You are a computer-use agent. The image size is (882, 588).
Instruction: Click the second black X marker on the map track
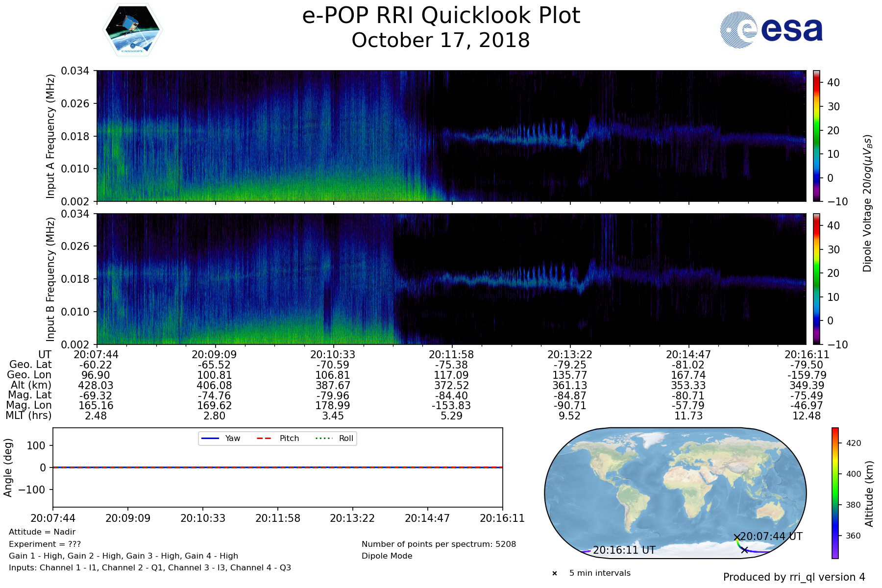coord(744,550)
